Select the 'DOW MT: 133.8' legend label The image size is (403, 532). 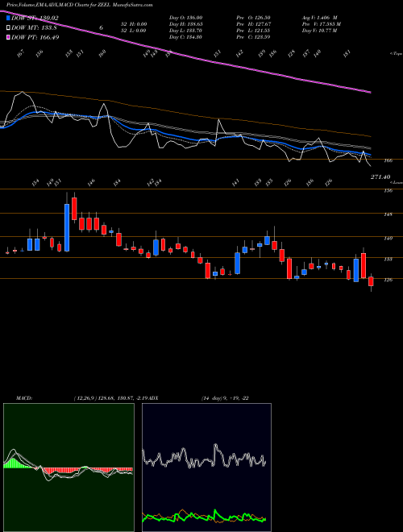click(34, 28)
